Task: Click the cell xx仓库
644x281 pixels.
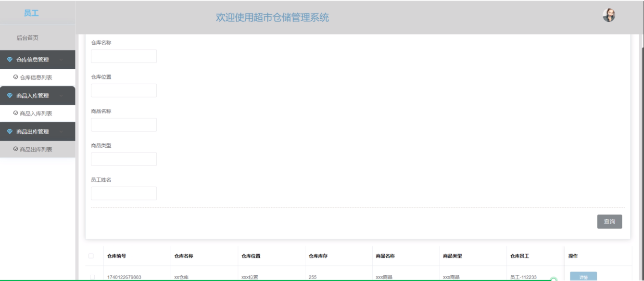Action: pyautogui.click(x=181, y=277)
